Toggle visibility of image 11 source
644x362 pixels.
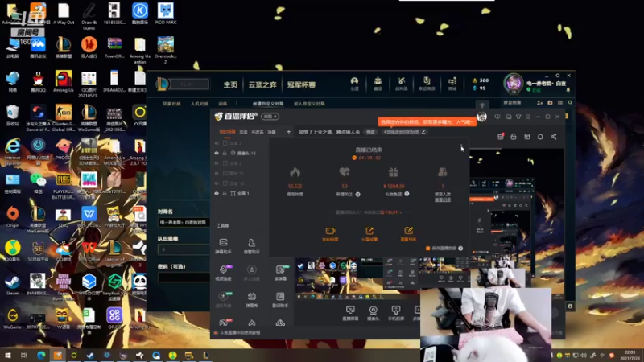217,173
